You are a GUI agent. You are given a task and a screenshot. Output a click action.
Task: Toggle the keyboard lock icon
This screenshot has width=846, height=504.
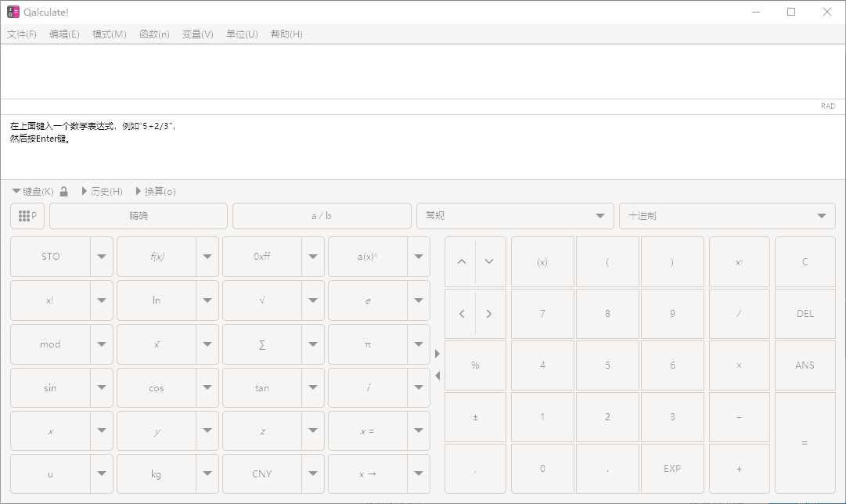pos(63,190)
